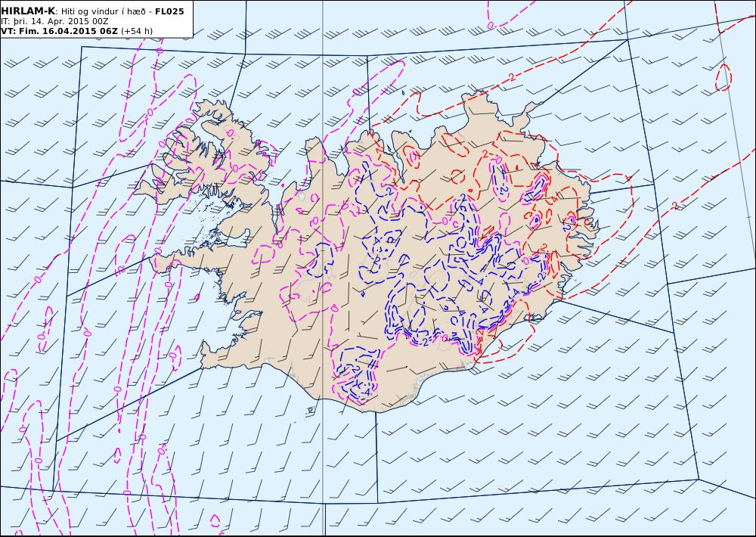Click the FL025 flight level label
The width and height of the screenshot is (756, 537).
point(169,11)
